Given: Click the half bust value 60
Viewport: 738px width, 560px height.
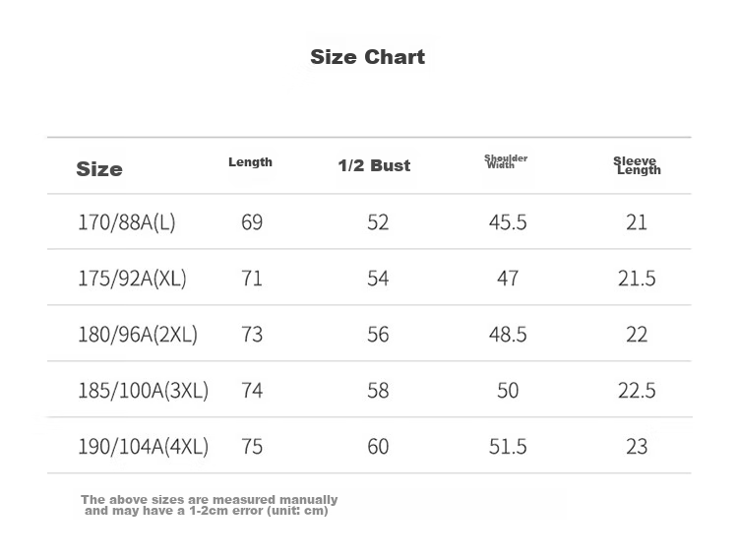Looking at the screenshot, I should coord(378,446).
